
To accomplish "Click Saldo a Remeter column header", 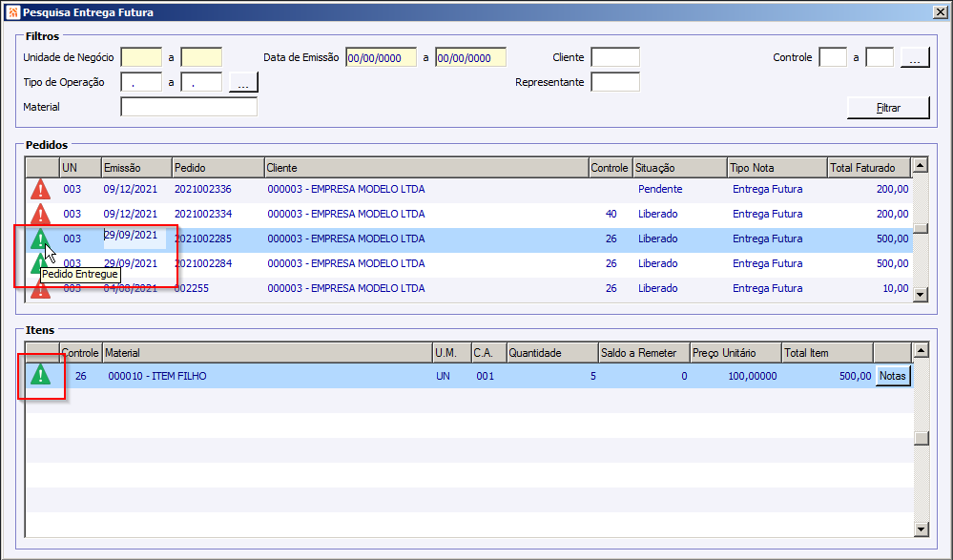I will (644, 353).
